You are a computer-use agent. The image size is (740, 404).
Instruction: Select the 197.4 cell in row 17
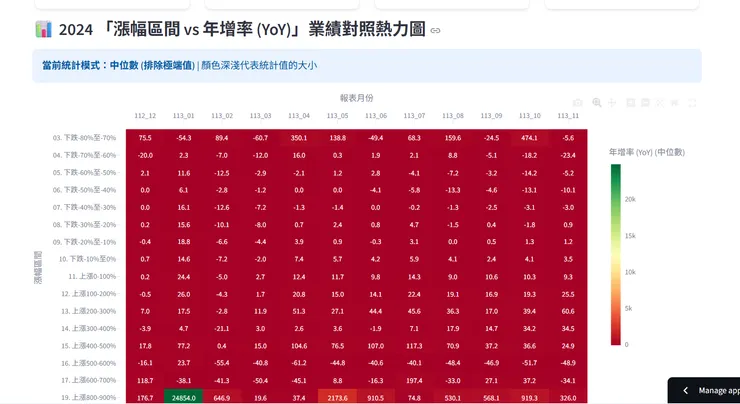414,380
